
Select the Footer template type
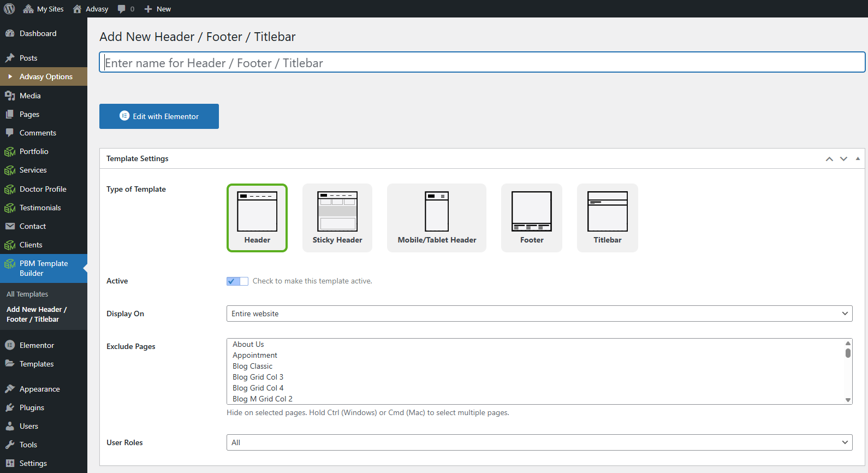(x=531, y=217)
